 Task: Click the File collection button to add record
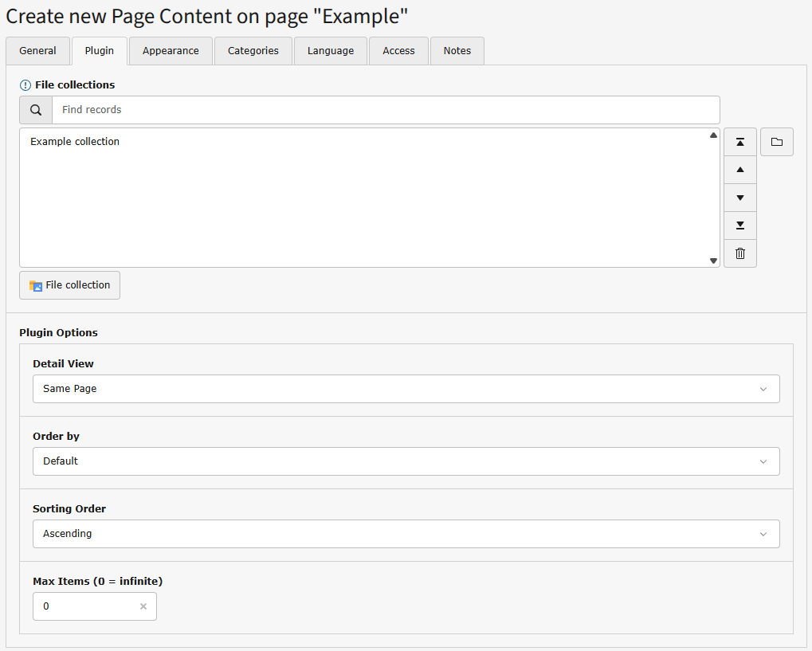point(69,284)
